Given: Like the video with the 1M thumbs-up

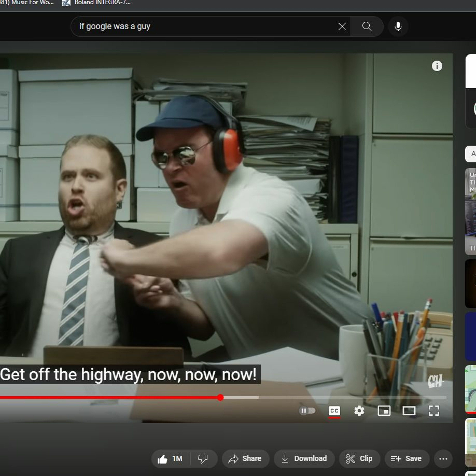Looking at the screenshot, I should tap(171, 459).
